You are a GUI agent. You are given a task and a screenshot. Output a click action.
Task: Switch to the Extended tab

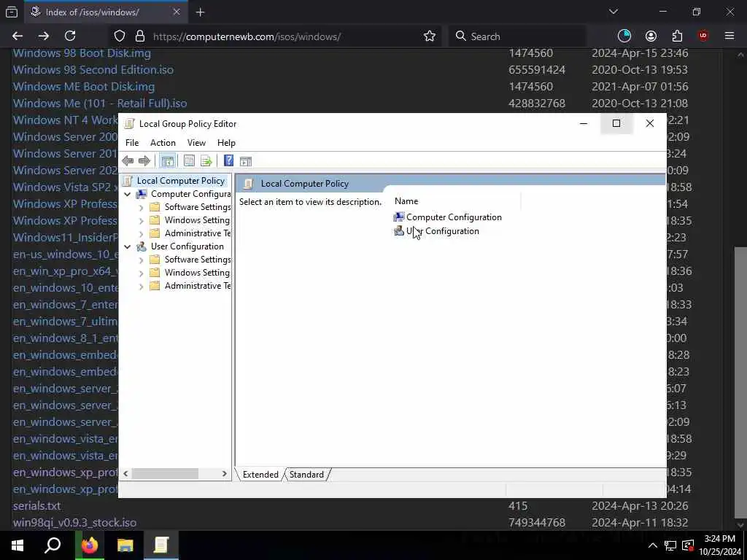click(260, 474)
